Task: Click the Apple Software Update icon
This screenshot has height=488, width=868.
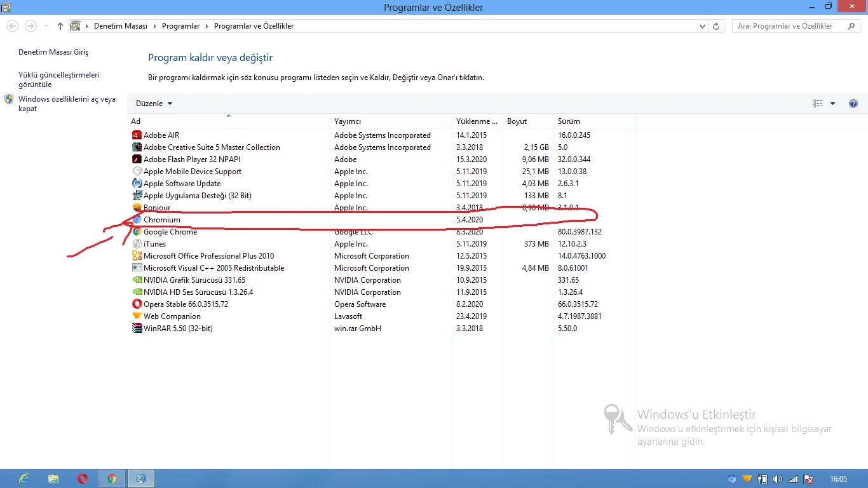Action: point(137,184)
